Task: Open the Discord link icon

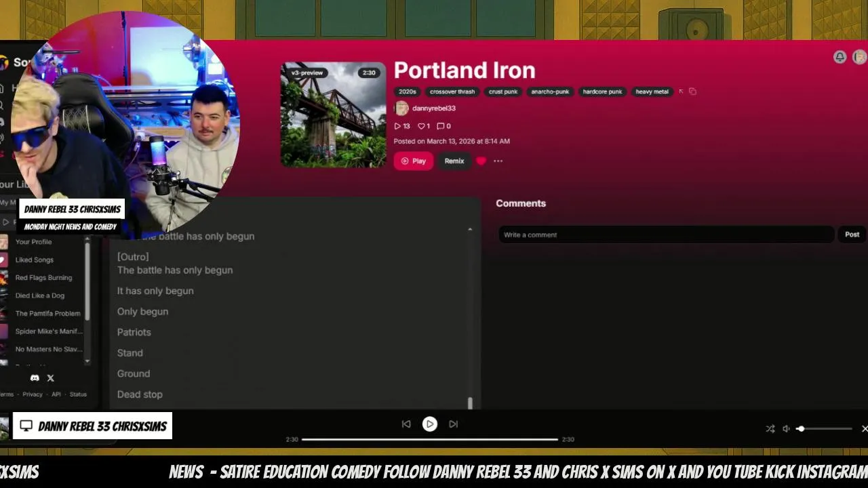Action: point(35,378)
